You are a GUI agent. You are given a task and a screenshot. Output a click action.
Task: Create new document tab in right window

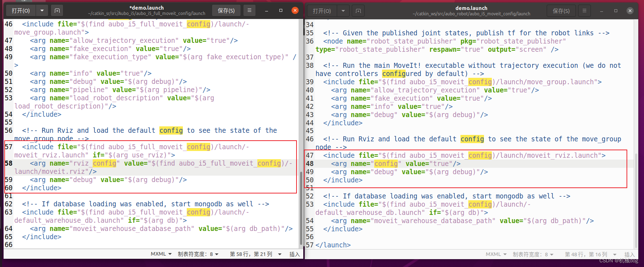(x=358, y=11)
